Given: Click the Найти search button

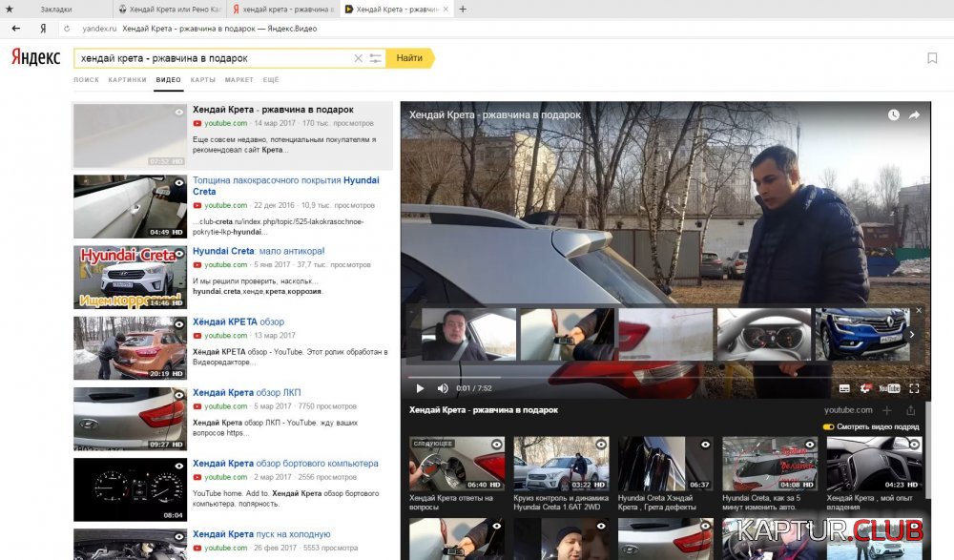Looking at the screenshot, I should pyautogui.click(x=410, y=58).
